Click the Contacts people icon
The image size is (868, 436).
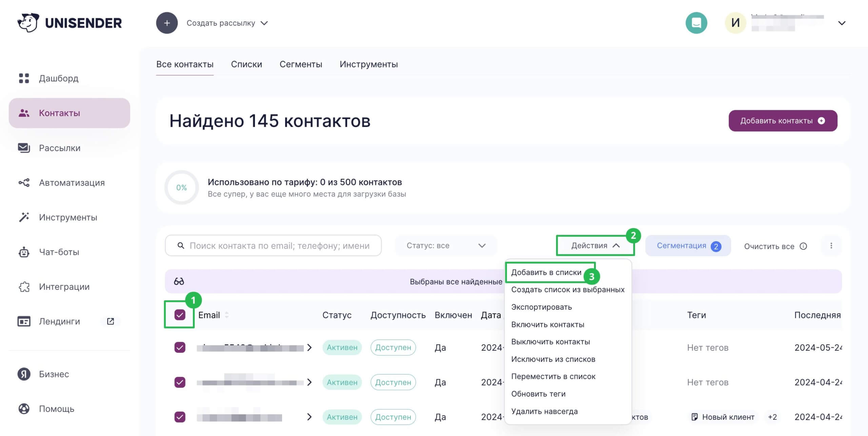[24, 113]
